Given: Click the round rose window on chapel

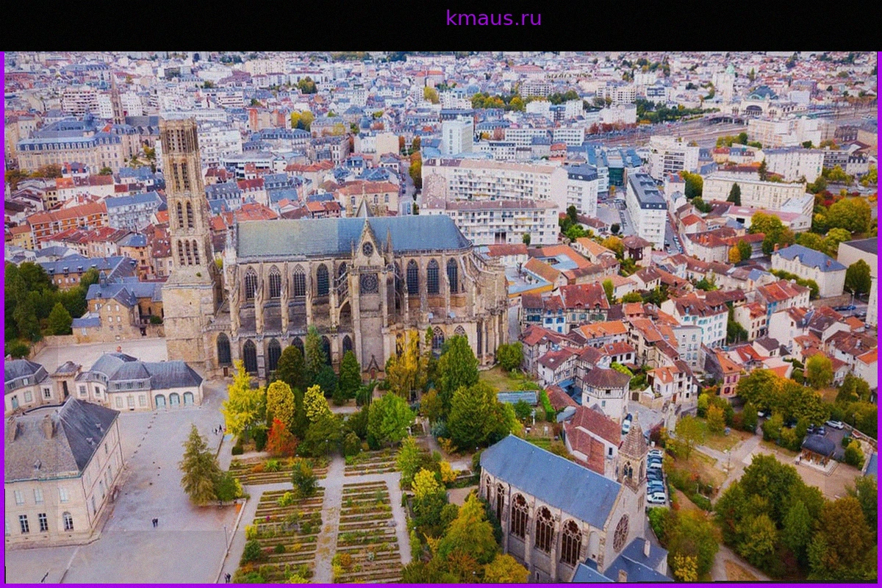Looking at the screenshot, I should [x=621, y=533].
